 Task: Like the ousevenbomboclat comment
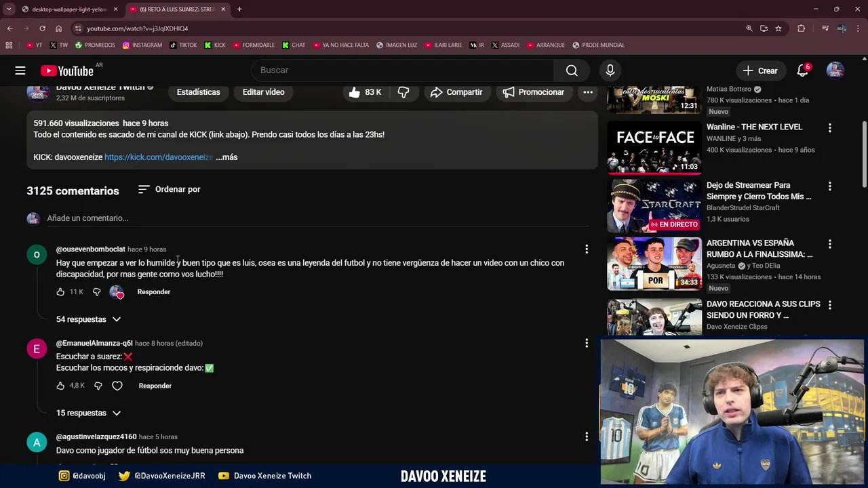(x=60, y=292)
